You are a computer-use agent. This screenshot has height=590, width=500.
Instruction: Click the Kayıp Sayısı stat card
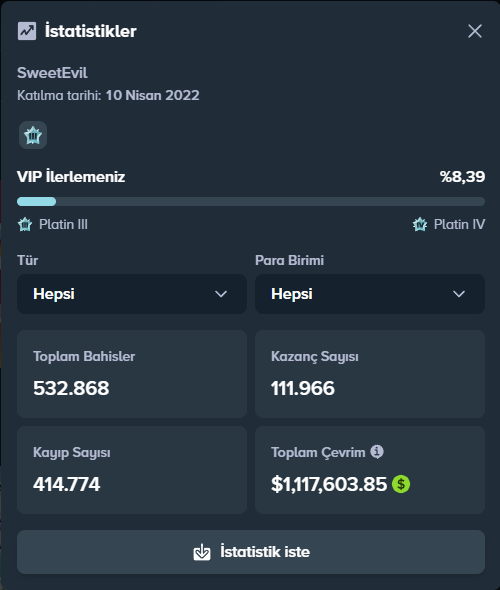click(132, 470)
